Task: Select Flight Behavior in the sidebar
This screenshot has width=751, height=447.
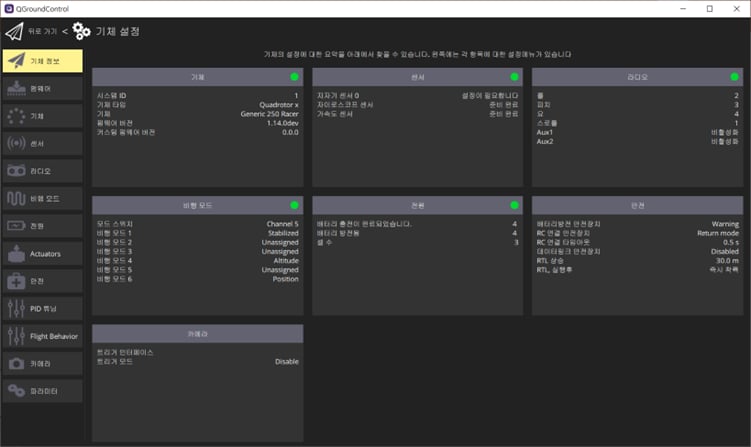Action: coord(41,336)
